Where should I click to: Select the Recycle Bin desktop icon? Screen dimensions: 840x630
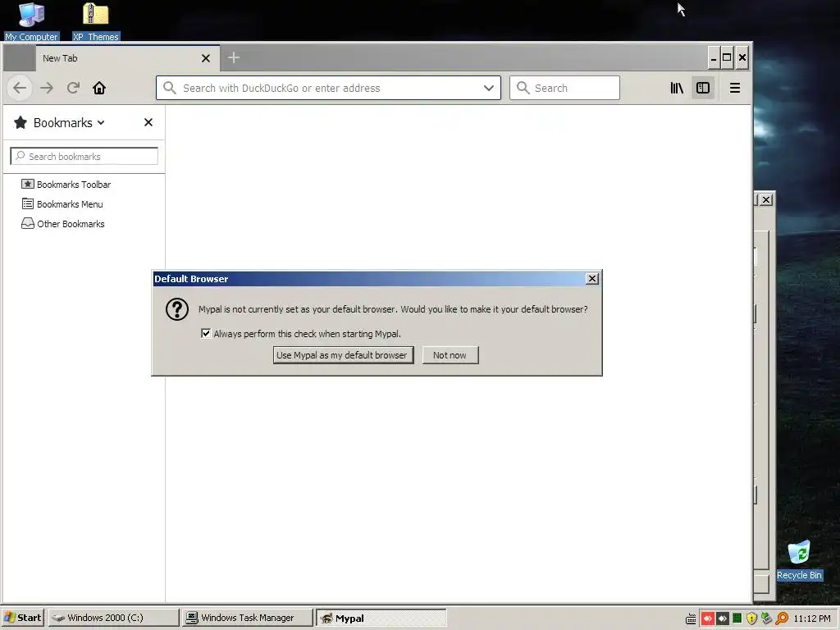tap(799, 560)
